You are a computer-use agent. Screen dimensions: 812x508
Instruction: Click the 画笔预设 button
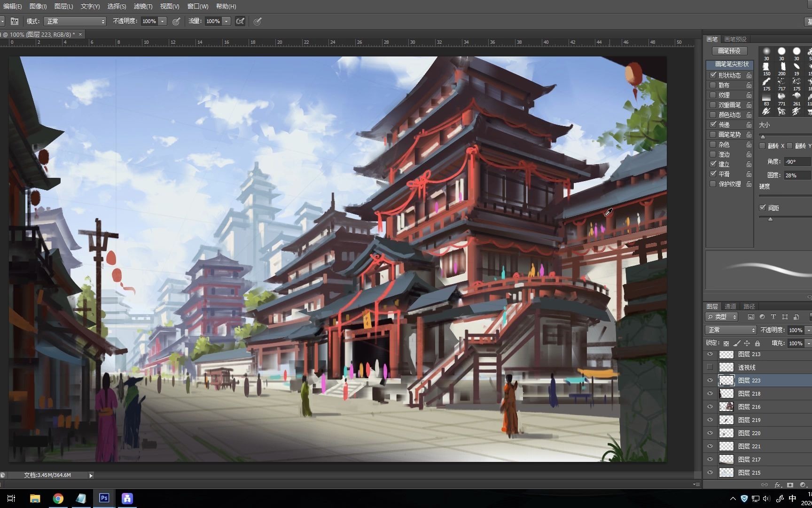pos(729,51)
